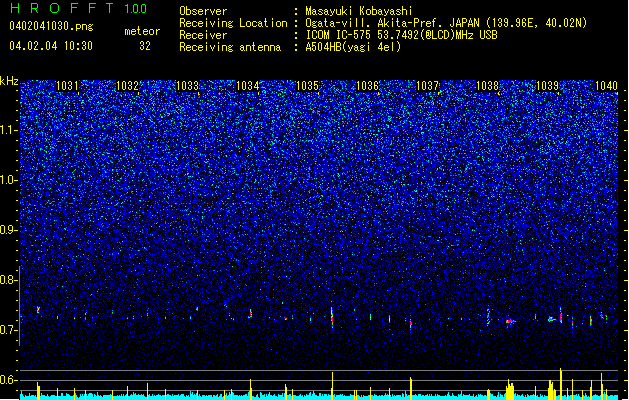Select the file name 0402041030.png
629x400 pixels.
(x=51, y=26)
